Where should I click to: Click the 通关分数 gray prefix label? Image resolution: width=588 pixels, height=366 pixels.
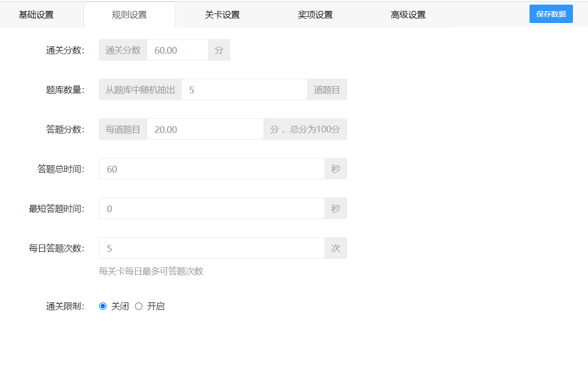point(123,50)
